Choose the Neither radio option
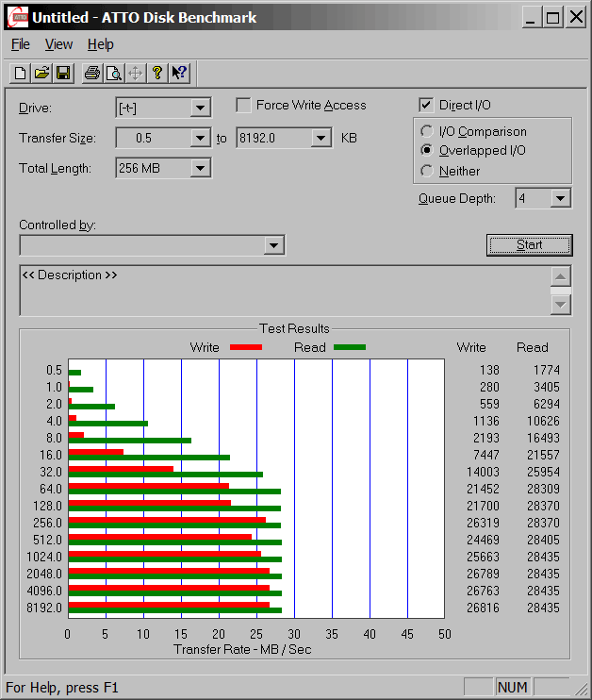The image size is (592, 700). click(x=427, y=171)
